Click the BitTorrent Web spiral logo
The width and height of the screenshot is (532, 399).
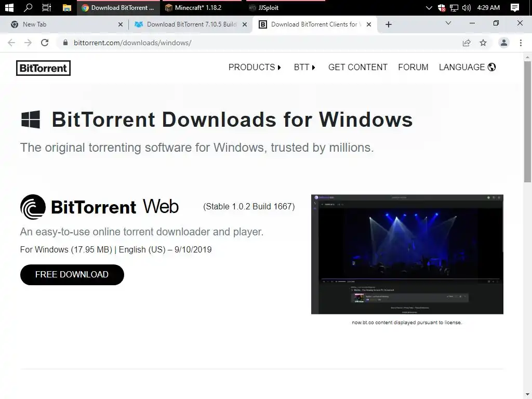pyautogui.click(x=33, y=207)
